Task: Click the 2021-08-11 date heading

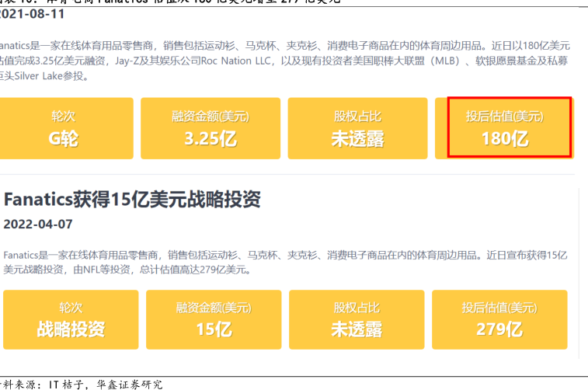Action: point(32,14)
